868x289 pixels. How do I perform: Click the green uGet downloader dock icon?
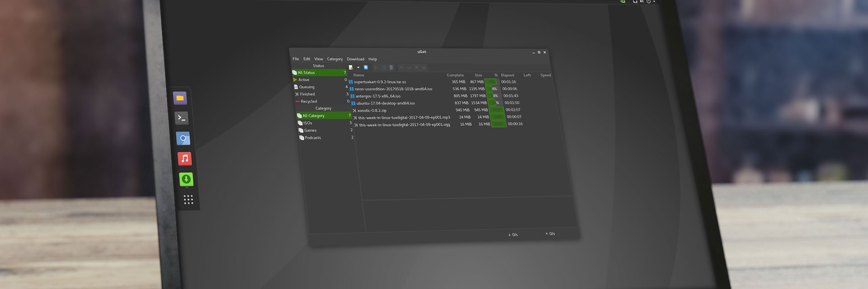click(x=186, y=179)
